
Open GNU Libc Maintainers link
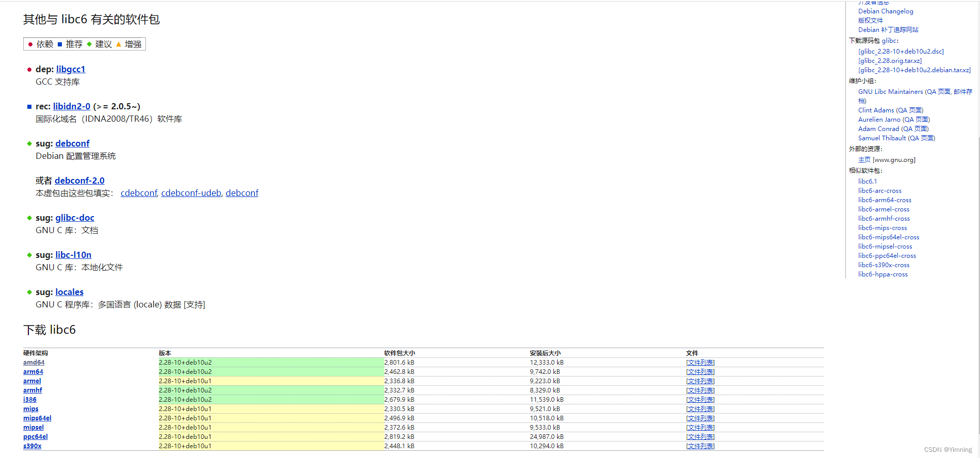(x=891, y=92)
